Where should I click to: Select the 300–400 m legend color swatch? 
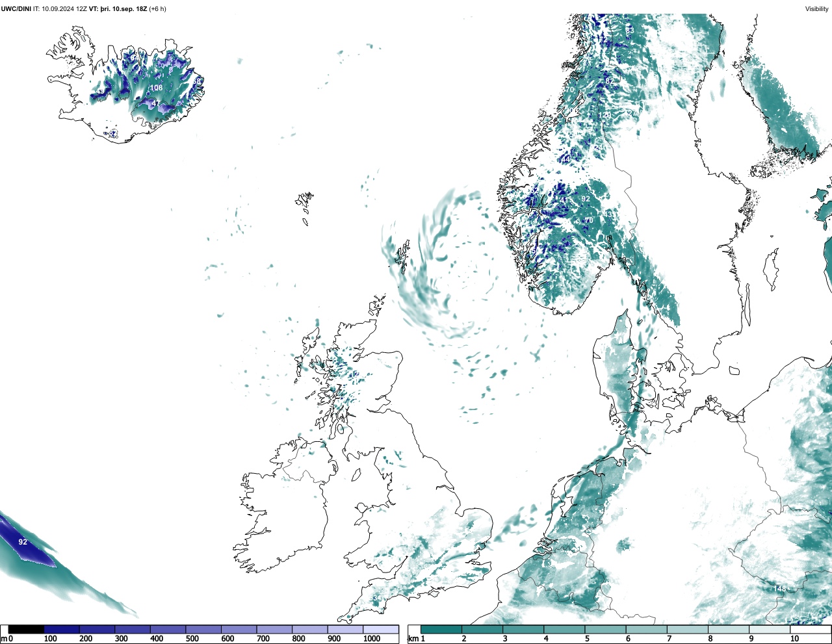(133, 629)
